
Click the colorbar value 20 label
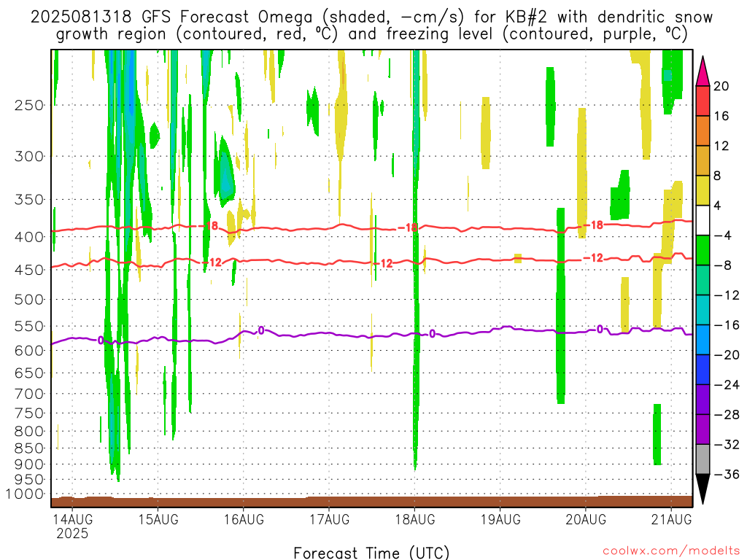721,86
